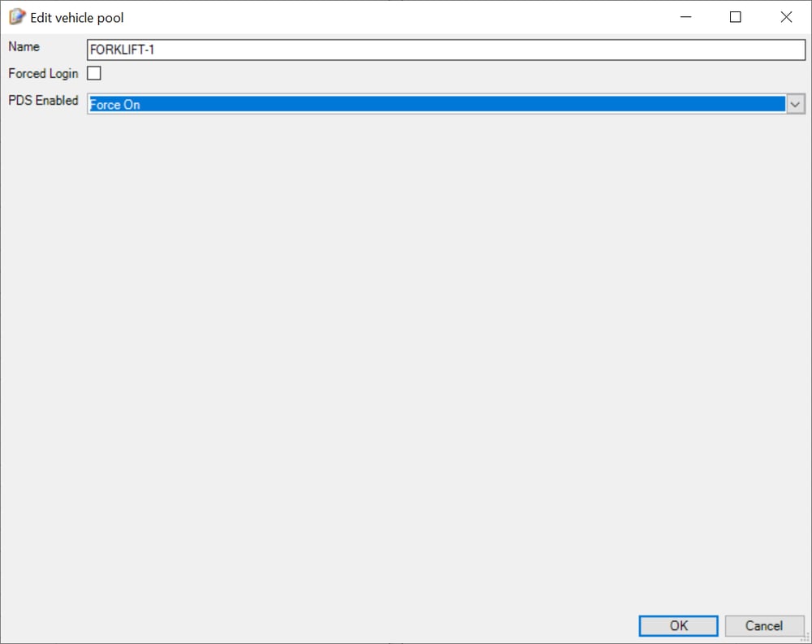
Task: Minimize the Edit vehicle pool dialog
Action: [x=685, y=17]
